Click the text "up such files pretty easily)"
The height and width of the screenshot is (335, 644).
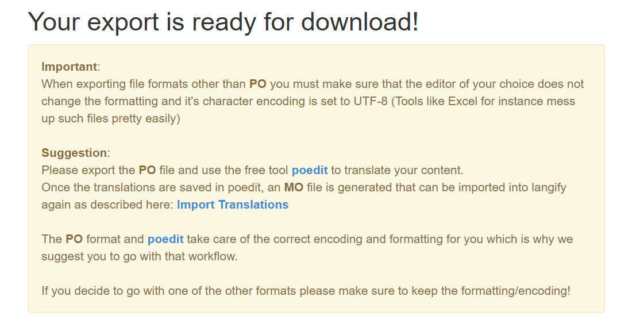pyautogui.click(x=110, y=118)
